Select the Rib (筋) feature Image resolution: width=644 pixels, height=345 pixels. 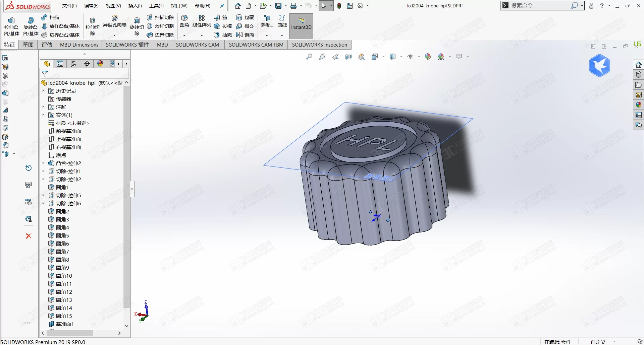pos(221,17)
